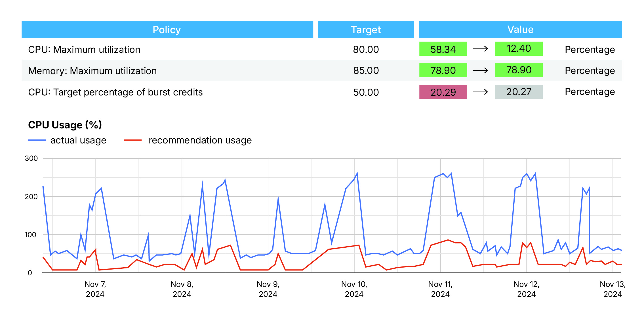Click the Nov 9, 2024 axis label
This screenshot has height=317, width=644.
[268, 289]
